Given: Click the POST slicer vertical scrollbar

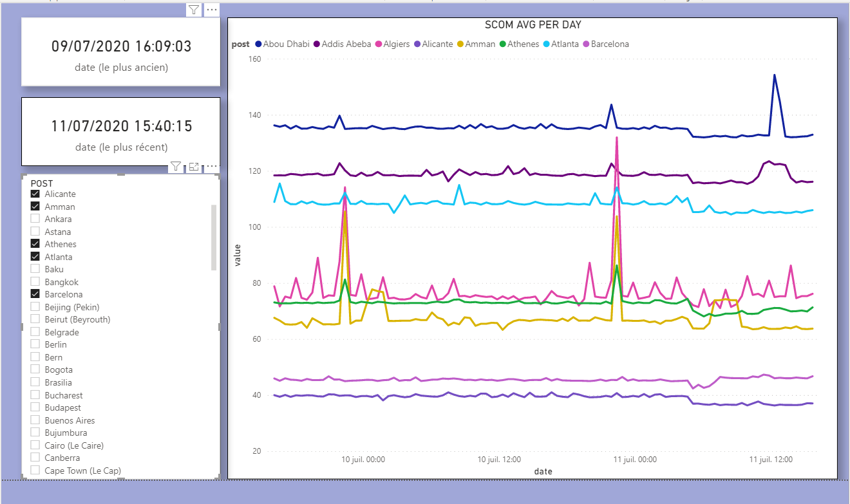Looking at the screenshot, I should [x=214, y=237].
